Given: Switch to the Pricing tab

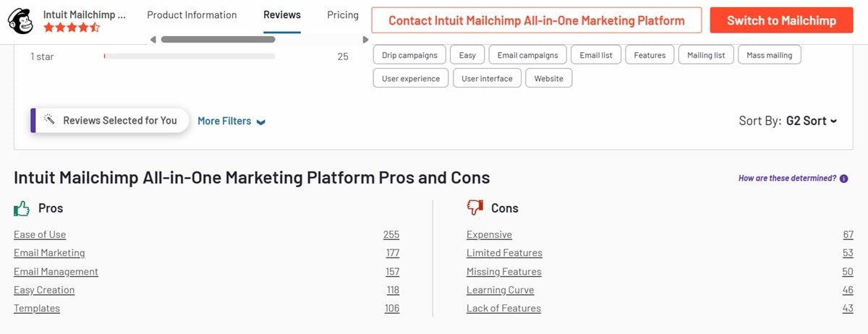Looking at the screenshot, I should pyautogui.click(x=343, y=15).
